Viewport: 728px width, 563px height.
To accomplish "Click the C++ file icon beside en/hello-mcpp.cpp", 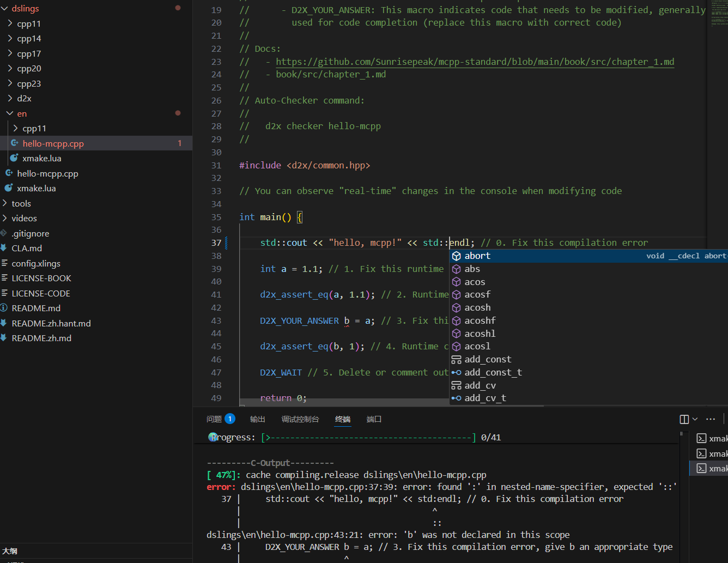I will 15,143.
